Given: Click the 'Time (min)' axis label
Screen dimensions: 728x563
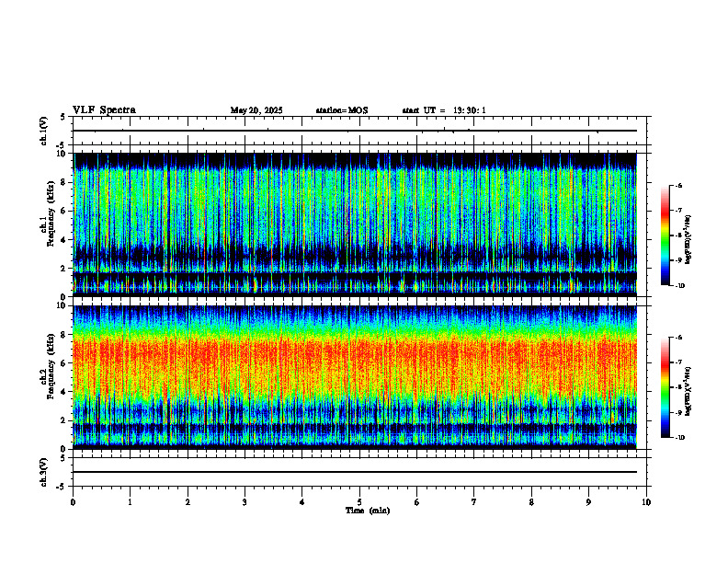Looking at the screenshot, I should point(368,511).
